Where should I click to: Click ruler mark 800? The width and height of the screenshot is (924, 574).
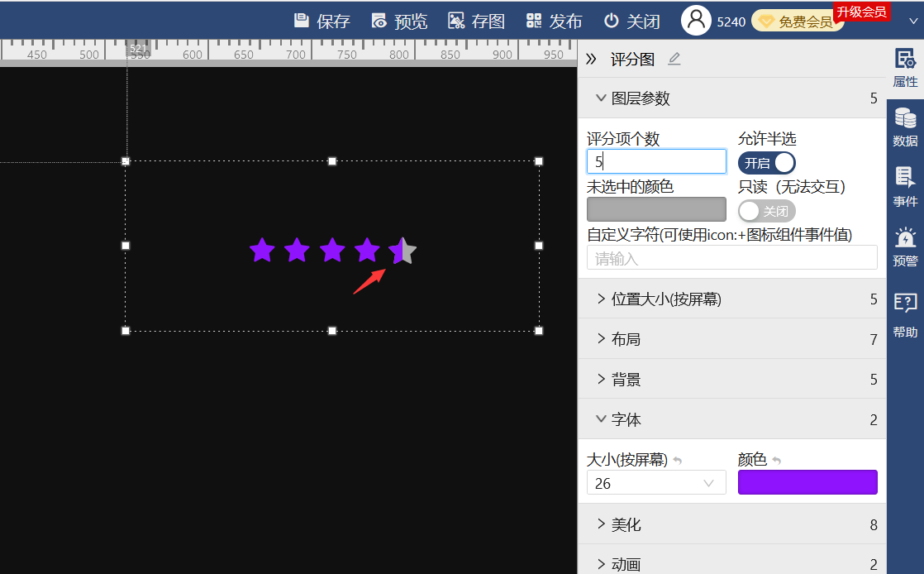click(x=399, y=55)
